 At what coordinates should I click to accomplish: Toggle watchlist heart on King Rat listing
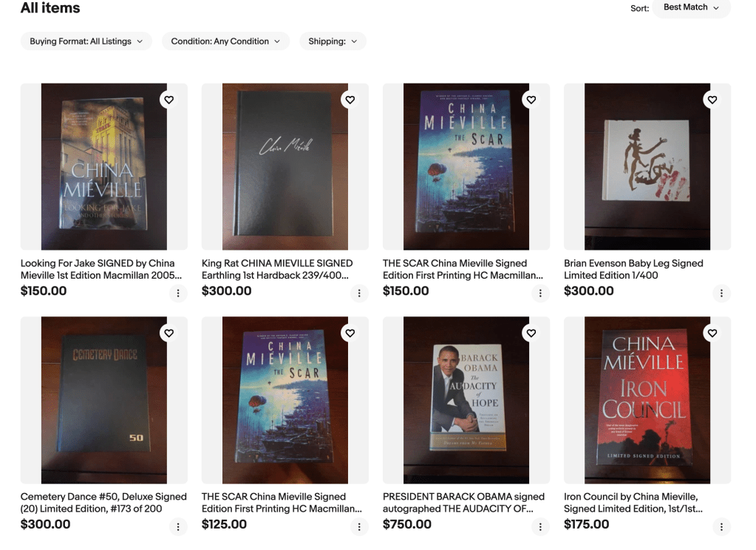click(x=350, y=100)
